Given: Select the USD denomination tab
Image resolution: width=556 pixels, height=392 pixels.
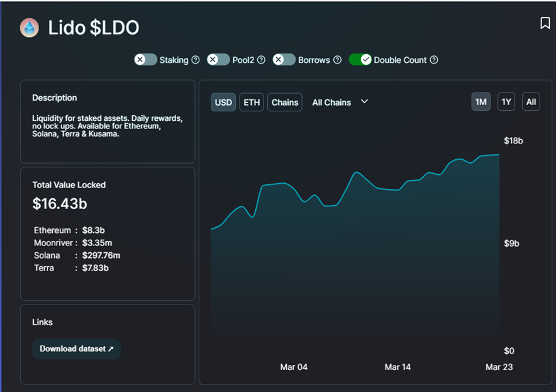Looking at the screenshot, I should click(223, 102).
